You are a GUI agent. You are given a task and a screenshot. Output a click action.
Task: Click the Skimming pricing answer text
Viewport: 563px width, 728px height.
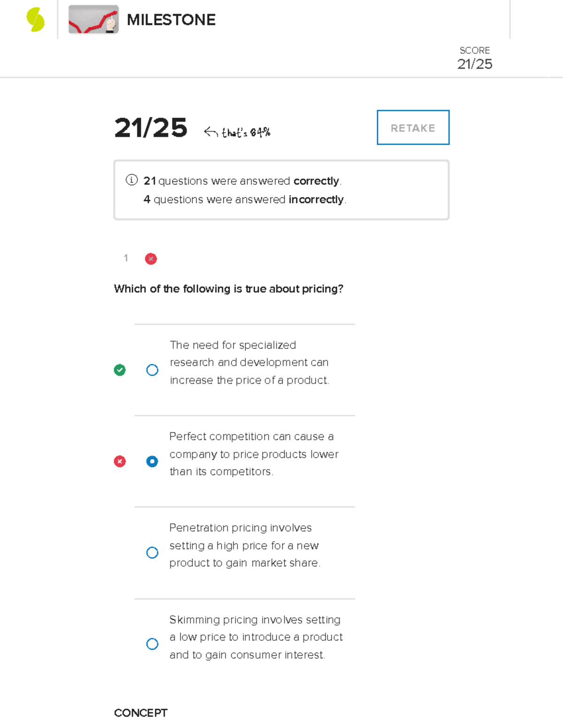tap(256, 637)
